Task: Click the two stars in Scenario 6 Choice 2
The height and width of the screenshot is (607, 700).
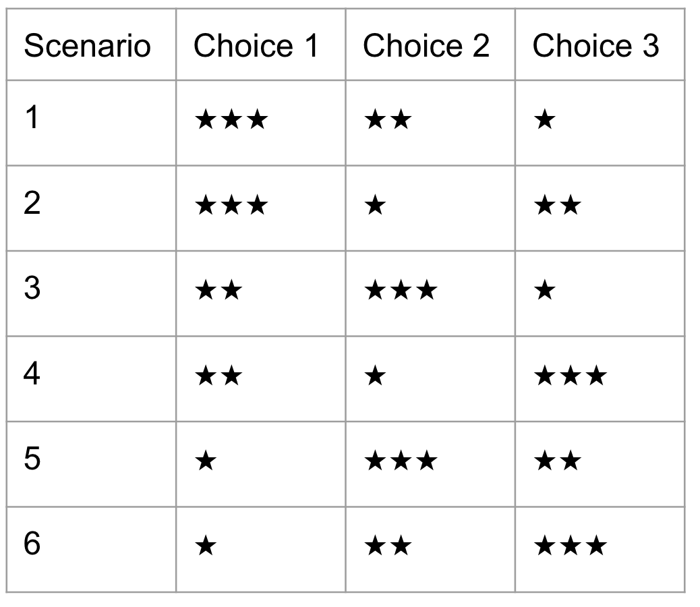Action: tap(388, 546)
